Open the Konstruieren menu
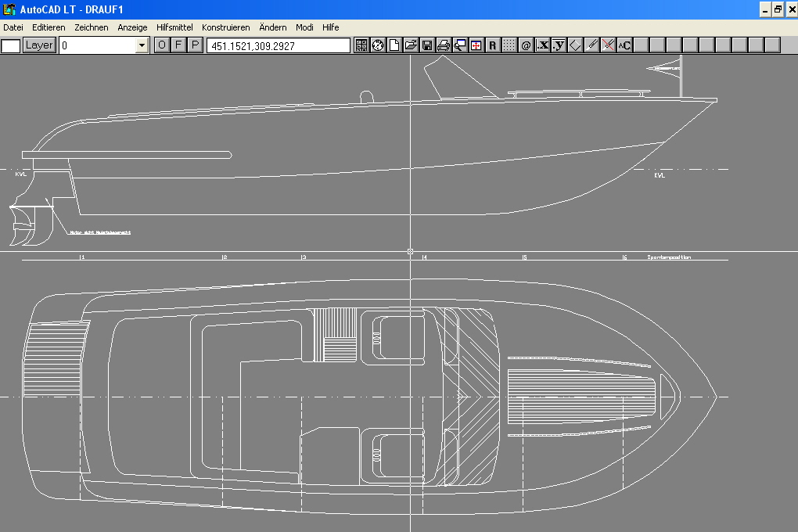 pyautogui.click(x=226, y=27)
